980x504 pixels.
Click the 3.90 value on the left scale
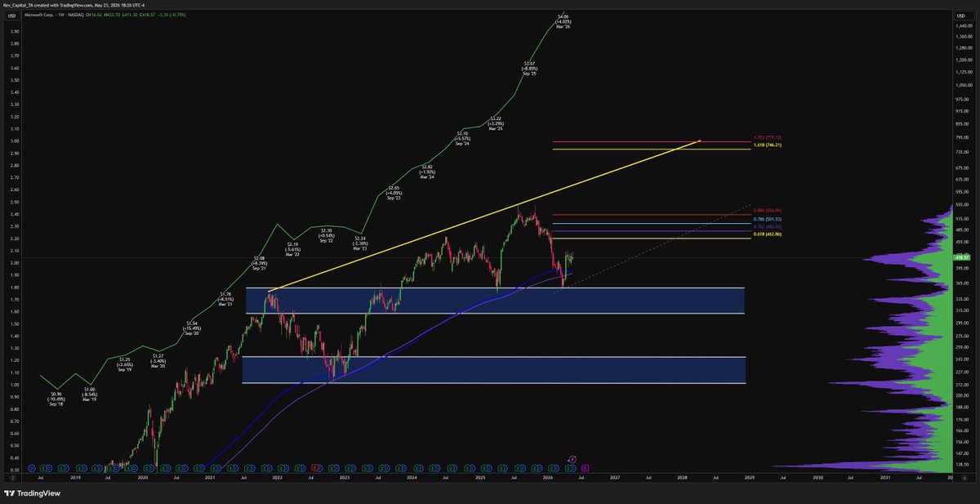pos(13,33)
